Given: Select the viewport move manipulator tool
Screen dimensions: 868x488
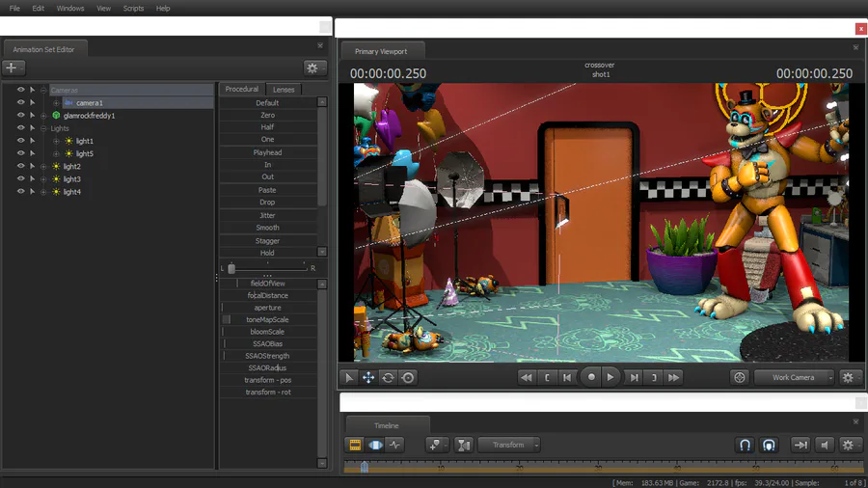Looking at the screenshot, I should 368,377.
